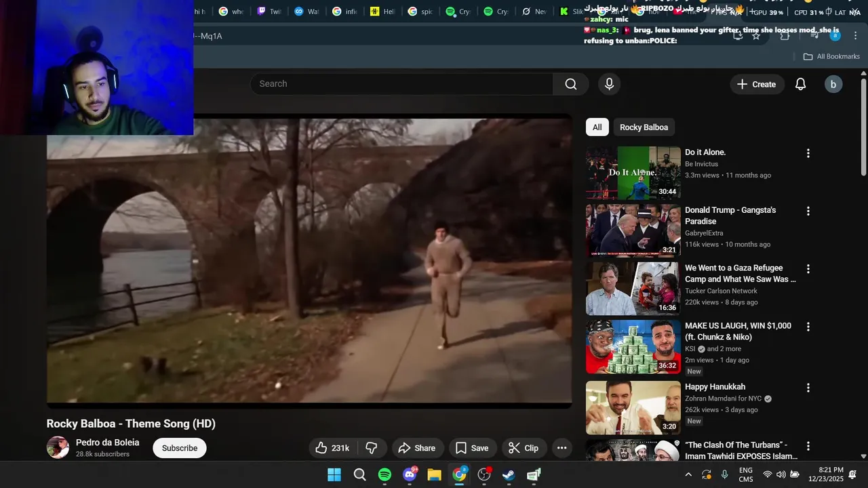Open options for Clash Of The Turbans video
The width and height of the screenshot is (868, 488).
point(808,446)
